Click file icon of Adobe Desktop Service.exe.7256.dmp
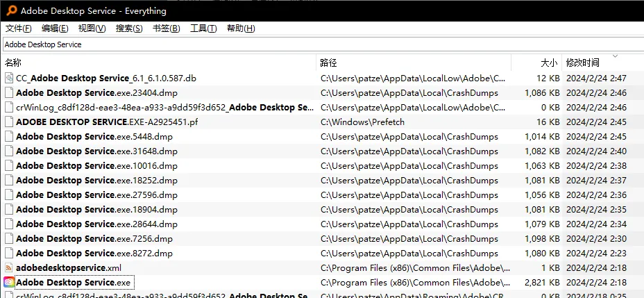Viewport: 644px width, 298px height. (9, 239)
